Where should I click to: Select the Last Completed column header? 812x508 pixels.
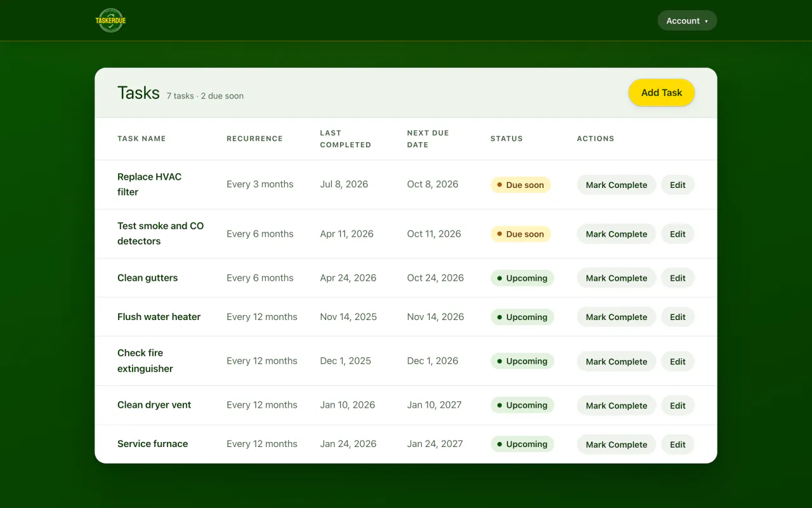(345, 139)
